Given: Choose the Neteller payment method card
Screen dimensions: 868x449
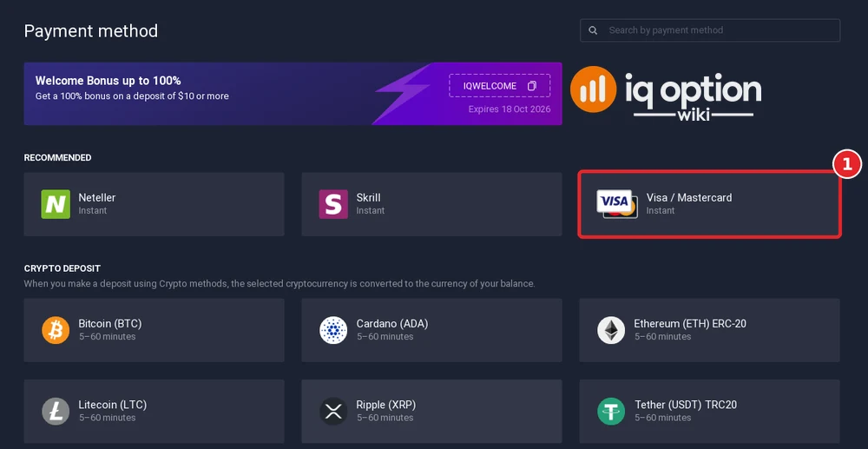Looking at the screenshot, I should [154, 204].
